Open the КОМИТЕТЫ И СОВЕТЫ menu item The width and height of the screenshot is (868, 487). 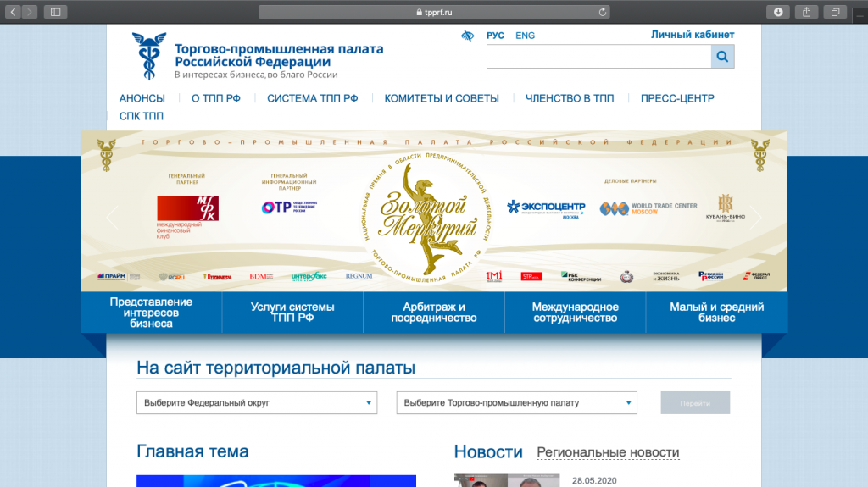pyautogui.click(x=442, y=98)
